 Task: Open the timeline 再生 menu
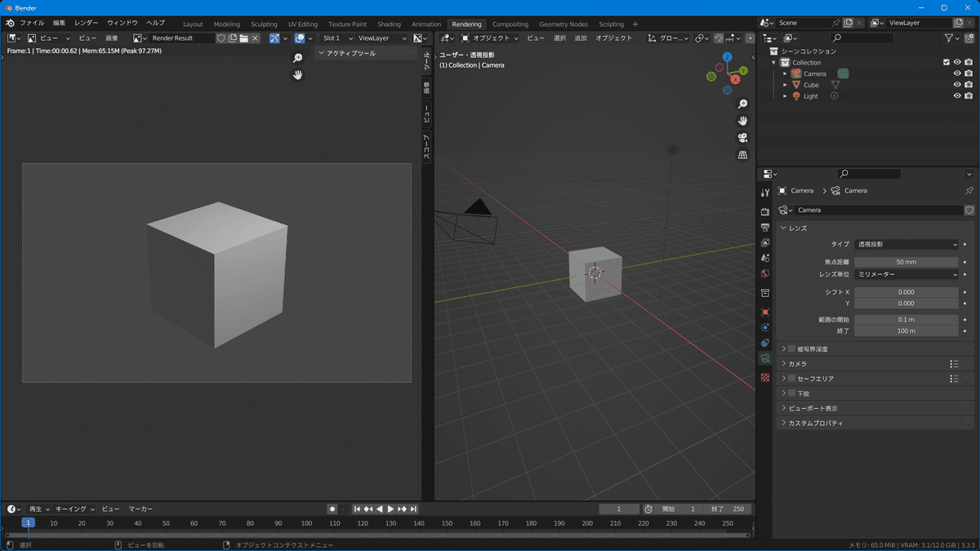click(x=38, y=509)
